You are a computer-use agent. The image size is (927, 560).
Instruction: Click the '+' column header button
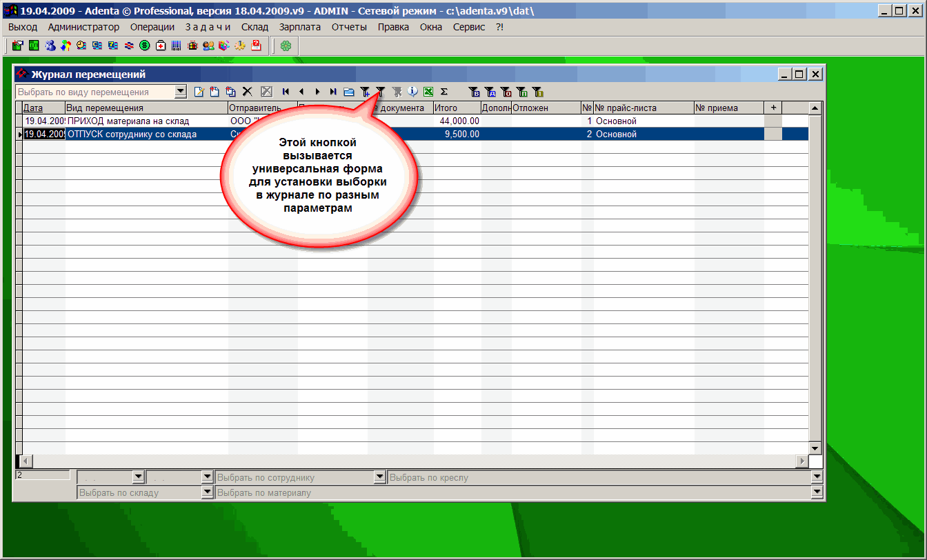(773, 108)
